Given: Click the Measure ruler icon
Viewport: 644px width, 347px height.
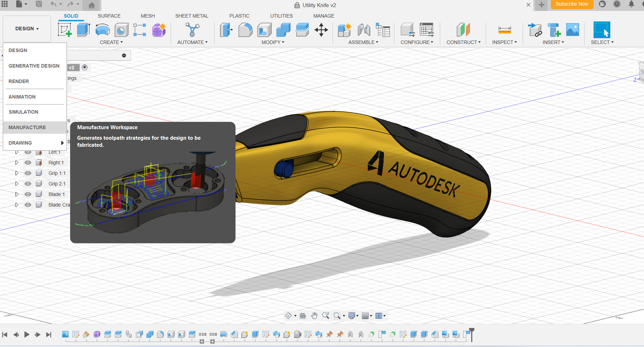Looking at the screenshot, I should click(x=505, y=30).
